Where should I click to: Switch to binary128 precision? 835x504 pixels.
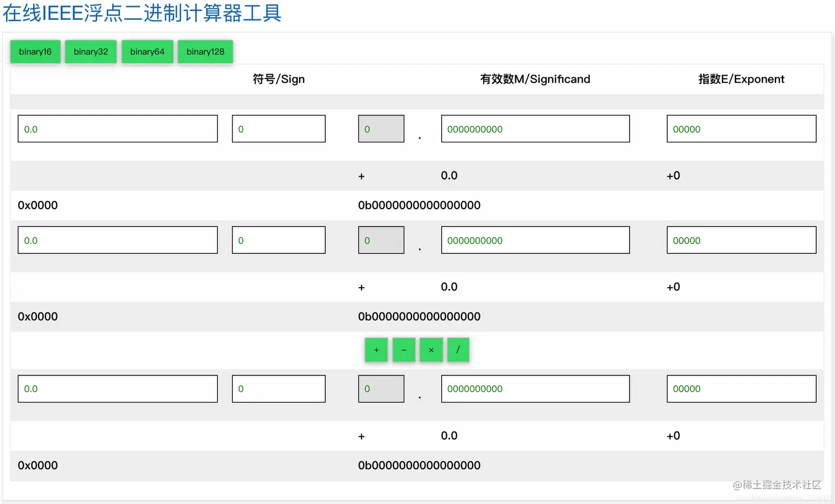205,51
